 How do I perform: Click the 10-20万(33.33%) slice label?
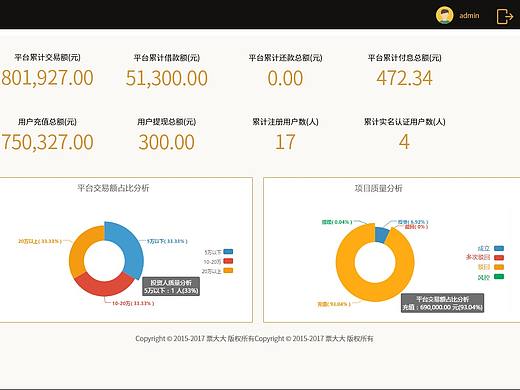(x=133, y=303)
